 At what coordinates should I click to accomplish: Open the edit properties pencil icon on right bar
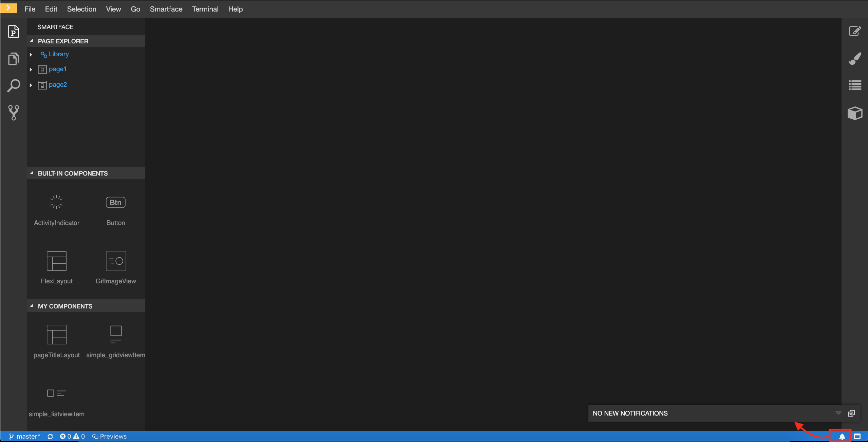855,31
